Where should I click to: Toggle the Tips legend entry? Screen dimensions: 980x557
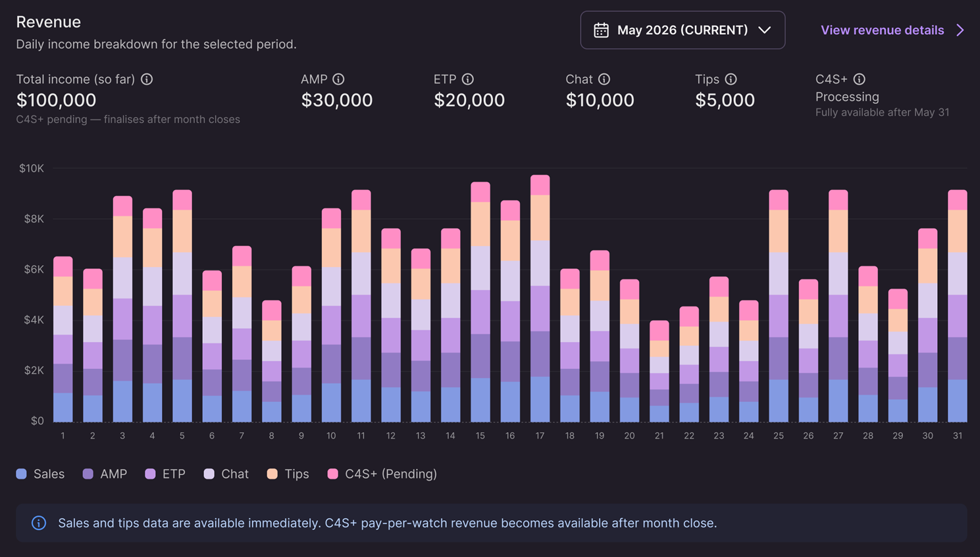tap(288, 474)
